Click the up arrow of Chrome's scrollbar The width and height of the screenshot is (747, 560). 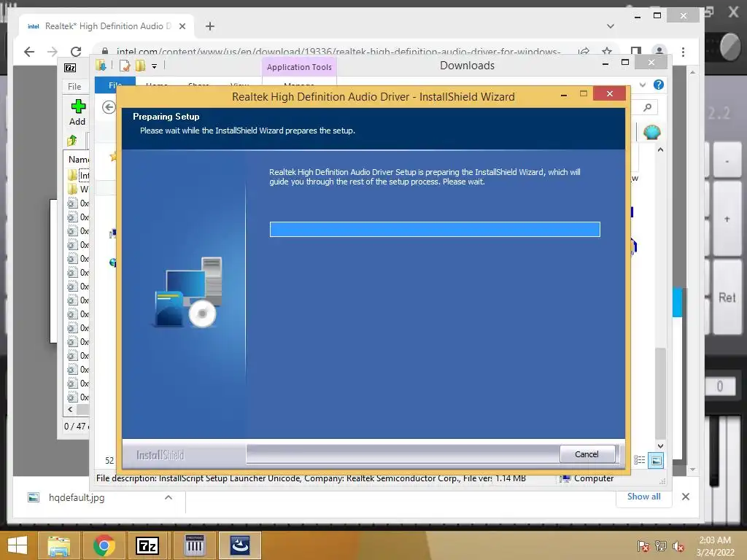[x=693, y=72]
